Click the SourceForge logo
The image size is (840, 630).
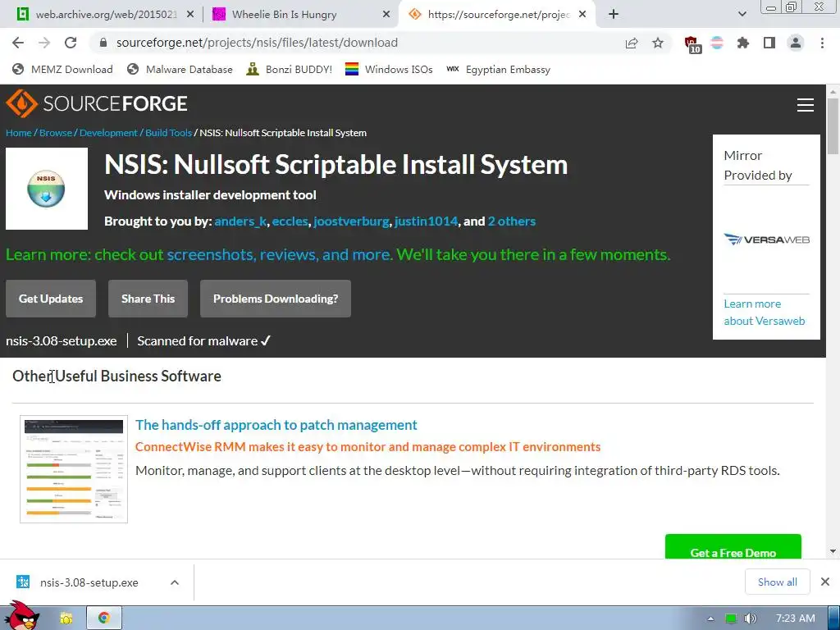pos(97,103)
